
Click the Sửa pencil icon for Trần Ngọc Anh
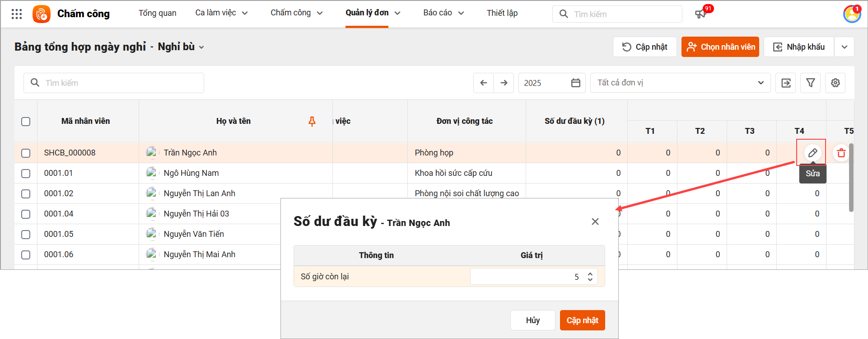click(x=812, y=153)
